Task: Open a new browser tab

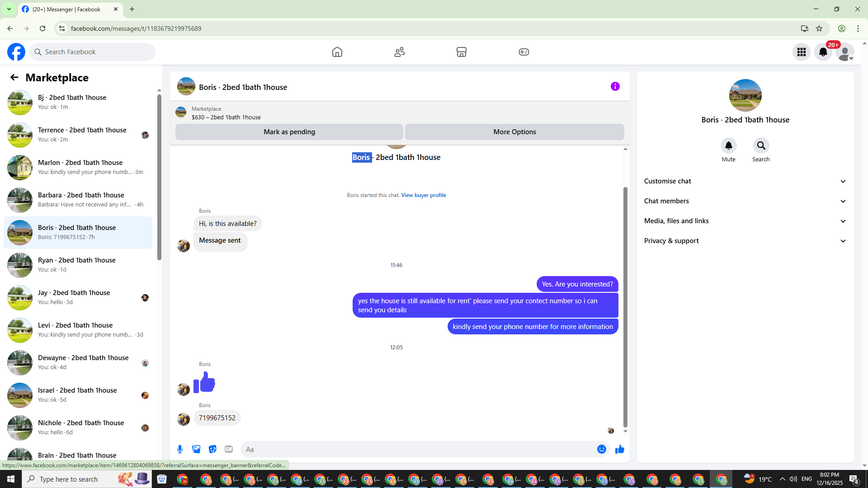Action: pos(132,9)
